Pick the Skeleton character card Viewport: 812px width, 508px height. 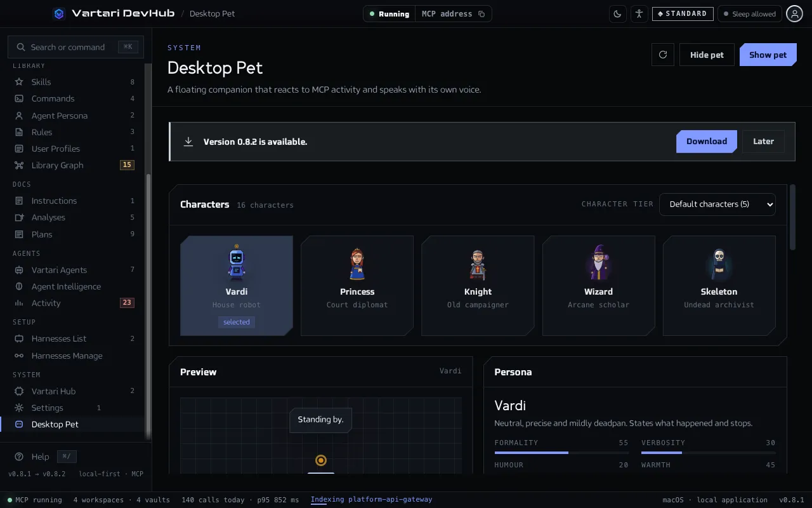(x=719, y=286)
